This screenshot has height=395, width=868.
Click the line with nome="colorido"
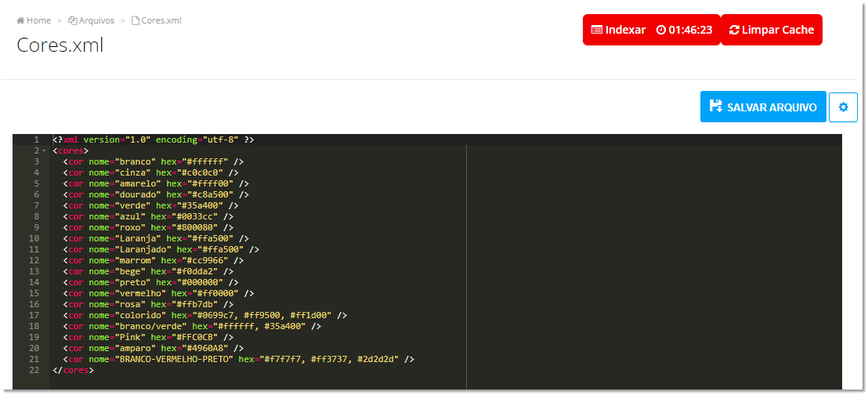[204, 315]
